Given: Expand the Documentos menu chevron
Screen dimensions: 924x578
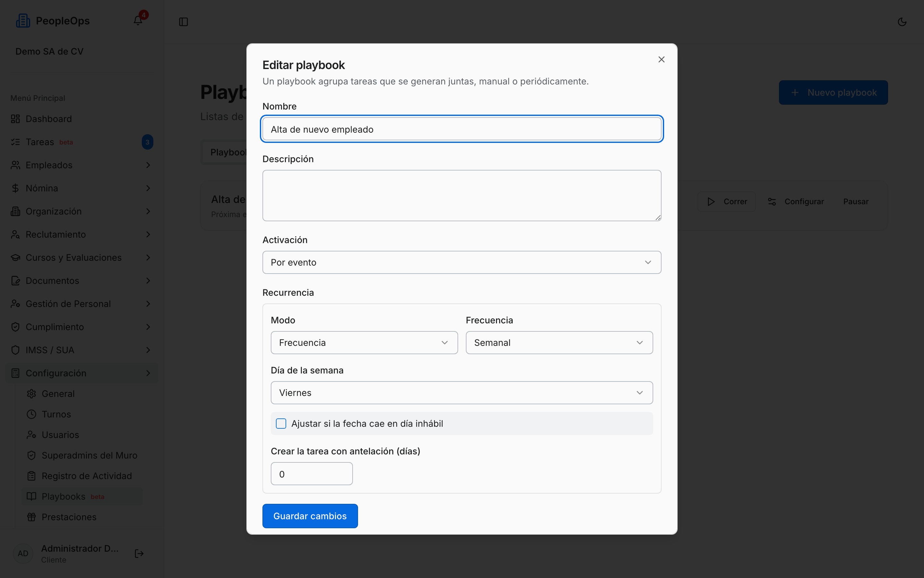Looking at the screenshot, I should click(148, 281).
